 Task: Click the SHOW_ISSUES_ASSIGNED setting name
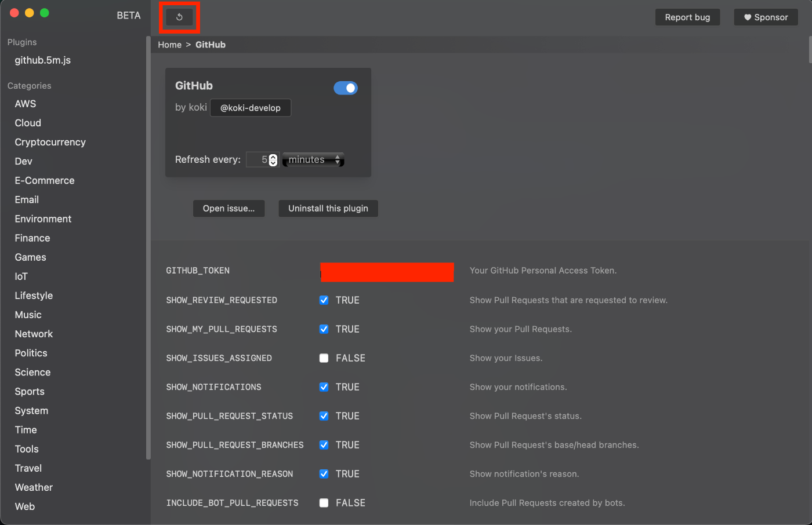219,358
